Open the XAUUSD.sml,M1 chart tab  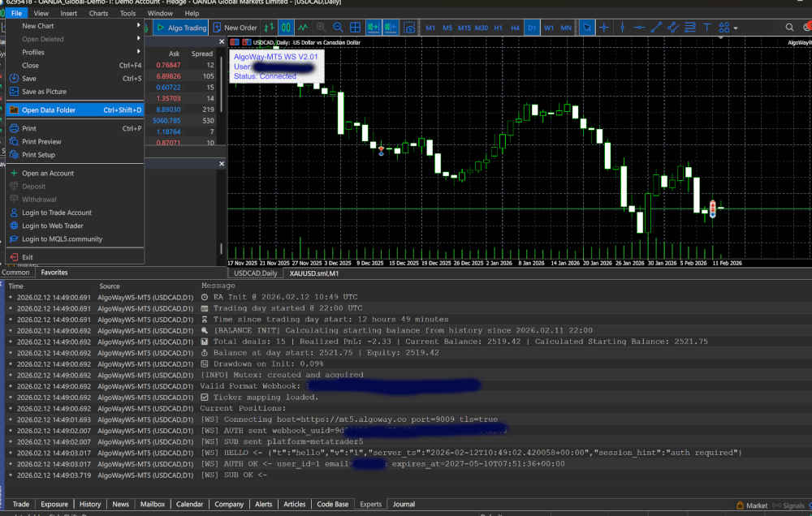pos(314,273)
